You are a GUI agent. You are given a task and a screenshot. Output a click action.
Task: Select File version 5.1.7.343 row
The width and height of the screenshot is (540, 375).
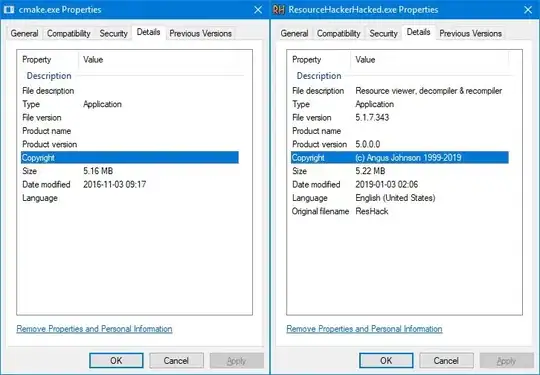pyautogui.click(x=400, y=117)
